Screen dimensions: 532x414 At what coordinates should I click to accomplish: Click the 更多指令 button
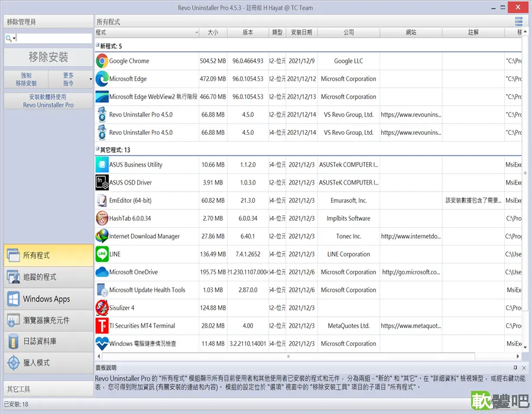(68, 79)
